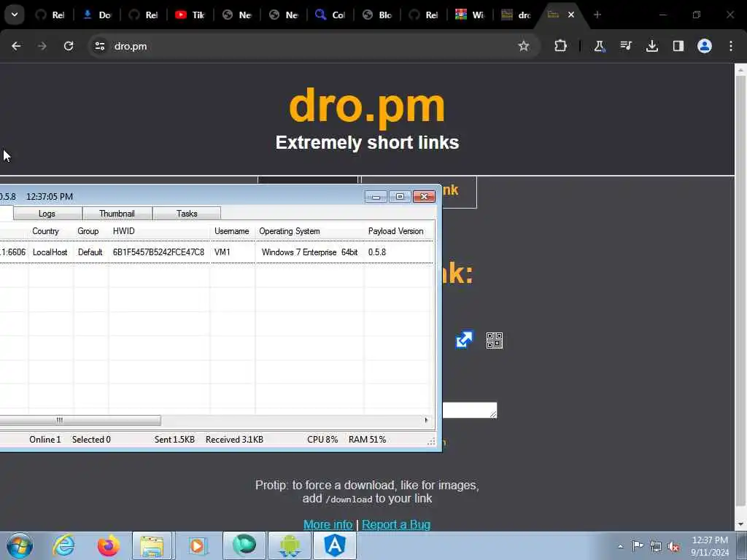Viewport: 747px width, 560px height.
Task: Open the 'More info' link
Action: tap(328, 524)
